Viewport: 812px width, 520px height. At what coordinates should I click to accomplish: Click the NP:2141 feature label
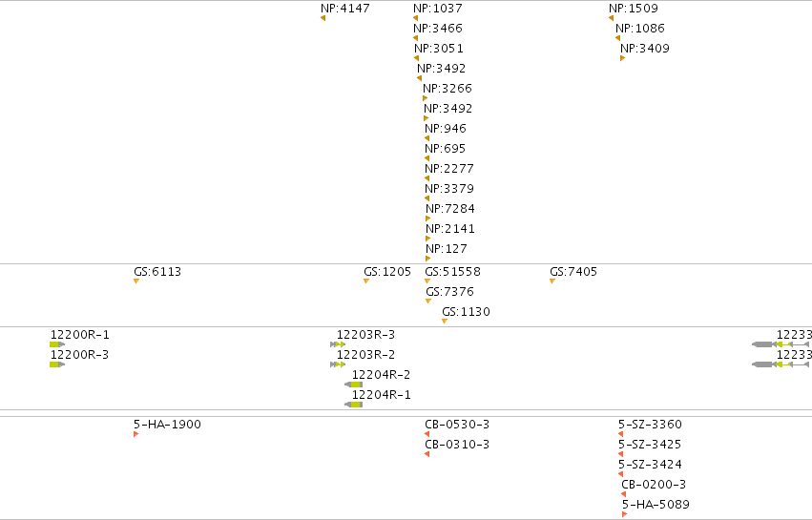pyautogui.click(x=450, y=229)
